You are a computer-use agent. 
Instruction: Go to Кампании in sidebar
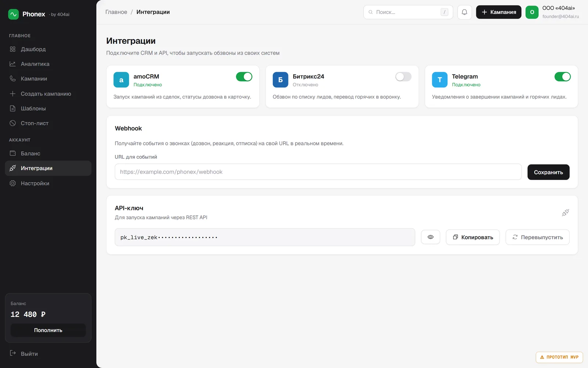(x=48, y=79)
